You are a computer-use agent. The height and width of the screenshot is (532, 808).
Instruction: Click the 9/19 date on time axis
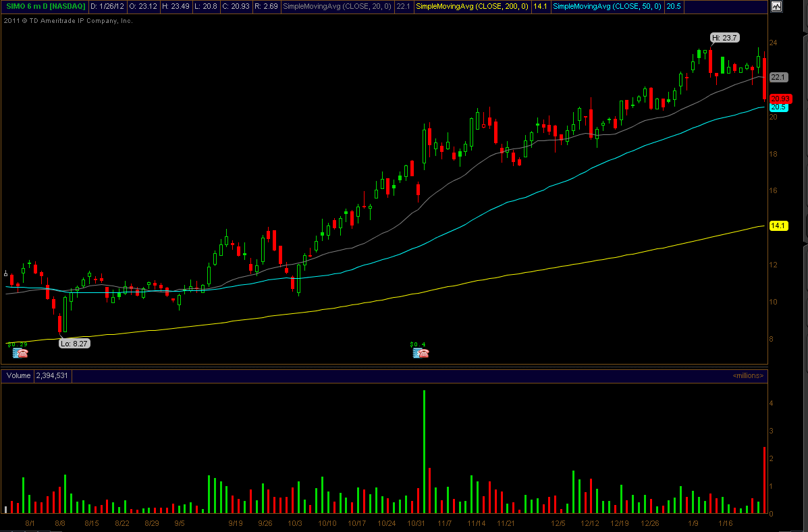click(x=235, y=524)
